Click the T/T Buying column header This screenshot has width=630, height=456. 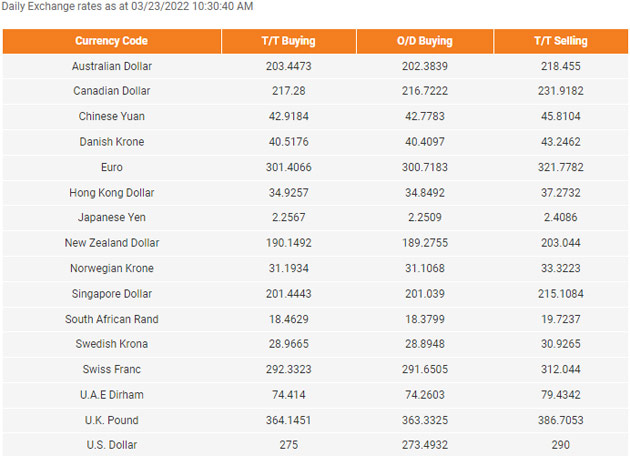point(288,41)
